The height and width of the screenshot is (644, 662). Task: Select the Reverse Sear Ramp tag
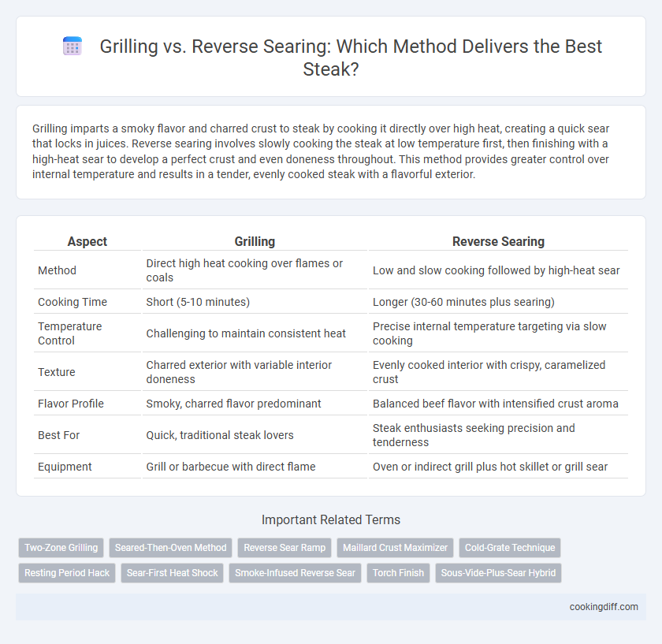pyautogui.click(x=285, y=548)
